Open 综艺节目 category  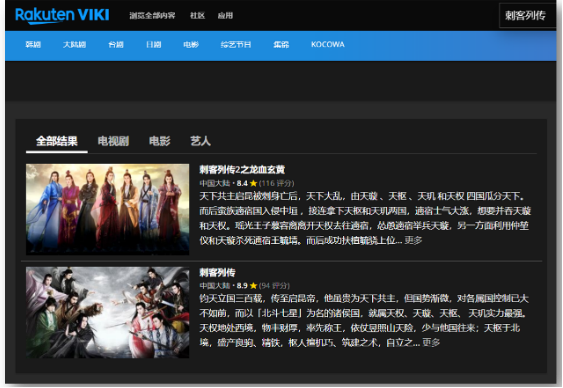tap(236, 45)
